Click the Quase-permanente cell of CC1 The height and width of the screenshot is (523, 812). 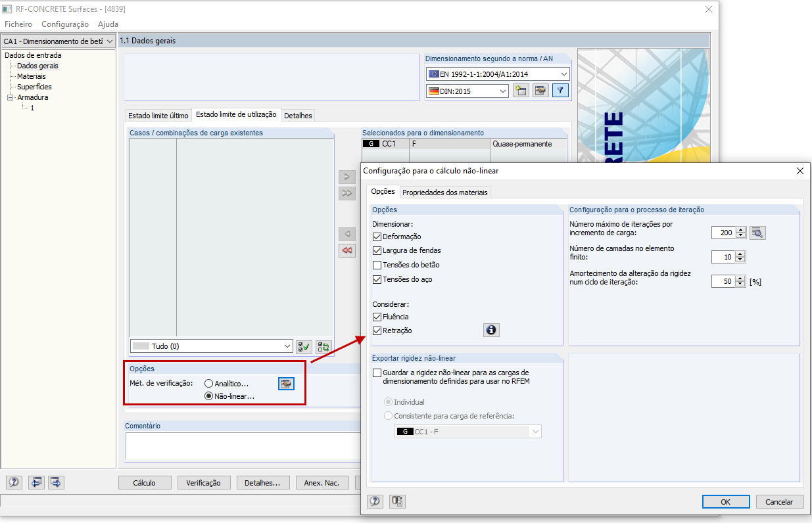click(x=528, y=143)
